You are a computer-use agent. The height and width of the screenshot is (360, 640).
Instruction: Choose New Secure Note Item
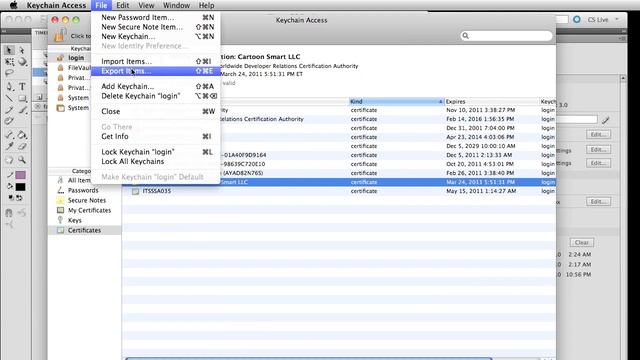point(156,27)
